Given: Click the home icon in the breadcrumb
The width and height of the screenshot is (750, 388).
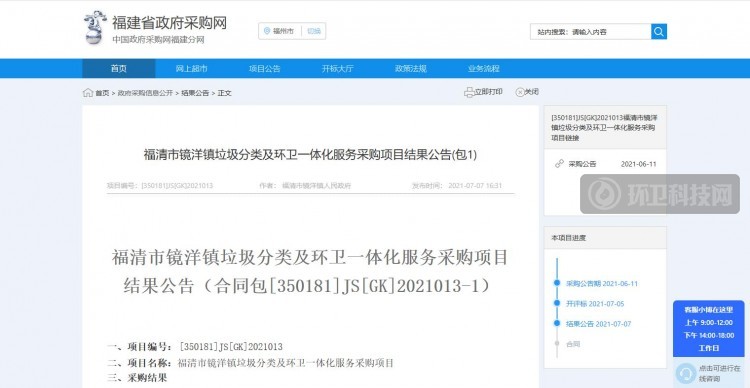Looking at the screenshot, I should pyautogui.click(x=88, y=92).
